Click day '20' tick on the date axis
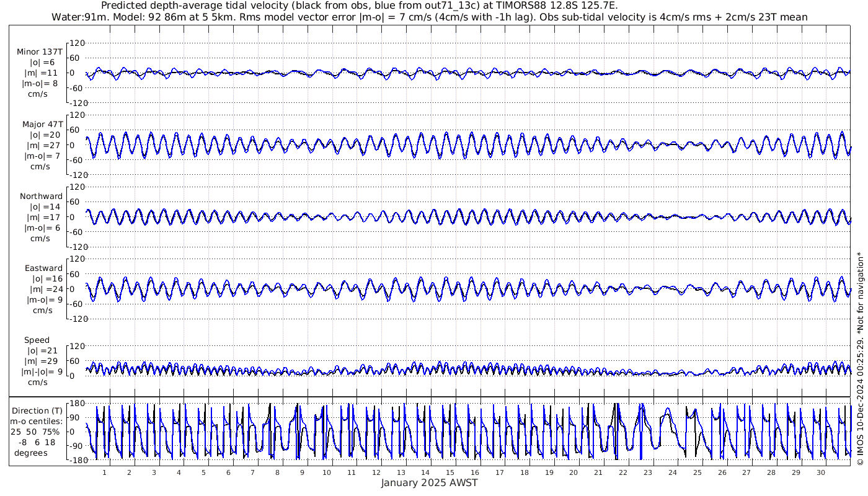Image resolution: width=868 pixels, height=496 pixels. click(573, 472)
